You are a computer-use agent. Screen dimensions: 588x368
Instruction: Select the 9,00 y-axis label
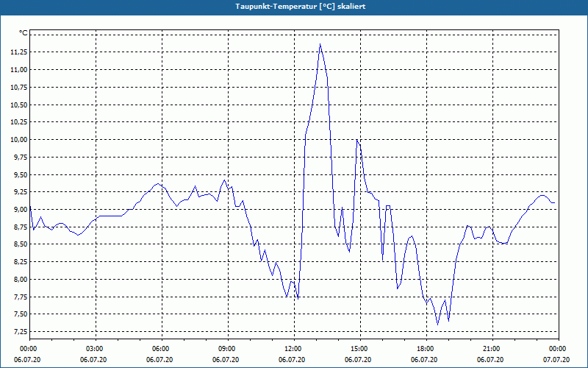point(21,210)
